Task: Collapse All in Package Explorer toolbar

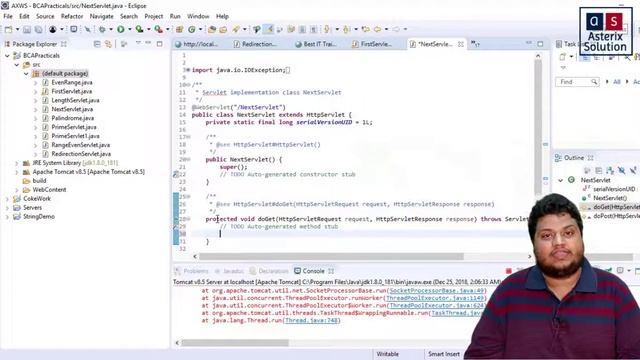Action: (x=97, y=44)
